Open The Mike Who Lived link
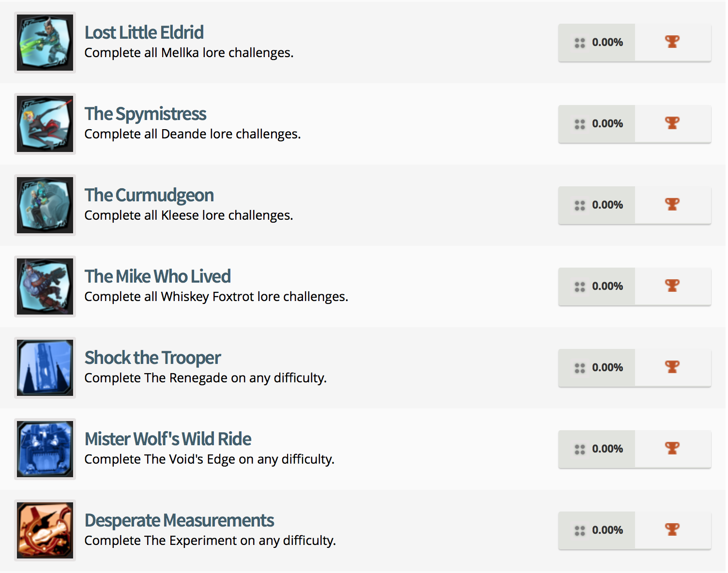Viewport: 728px width, 573px height. pyautogui.click(x=157, y=276)
